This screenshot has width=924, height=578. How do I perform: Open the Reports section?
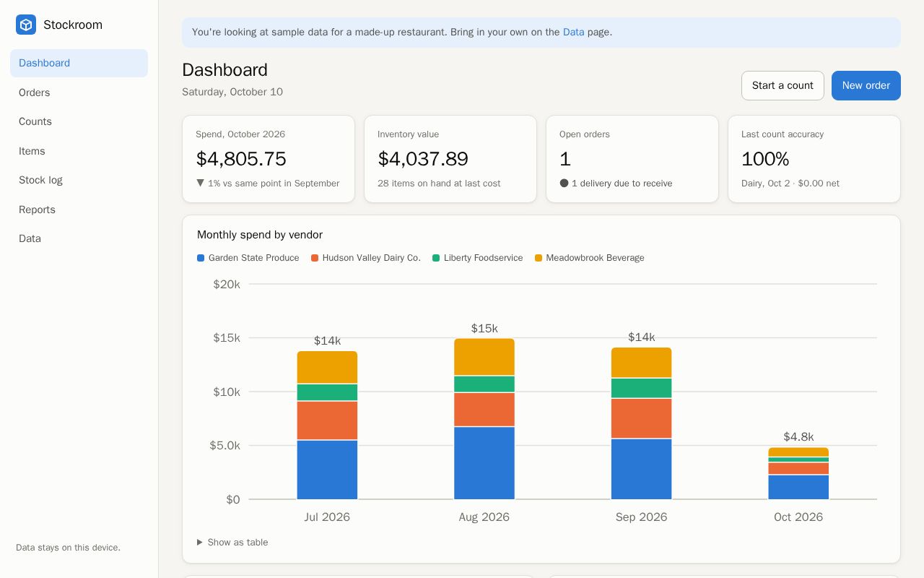pos(79,210)
